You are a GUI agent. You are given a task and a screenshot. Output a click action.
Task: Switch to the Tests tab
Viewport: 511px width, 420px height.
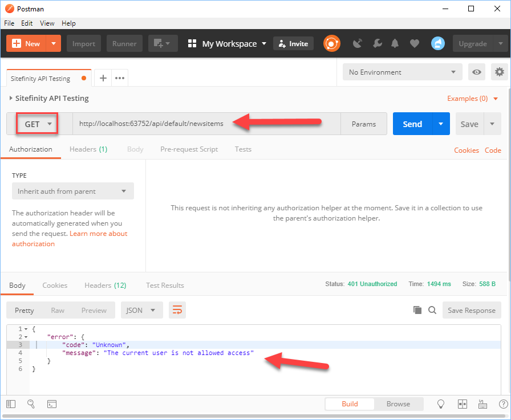coord(243,149)
